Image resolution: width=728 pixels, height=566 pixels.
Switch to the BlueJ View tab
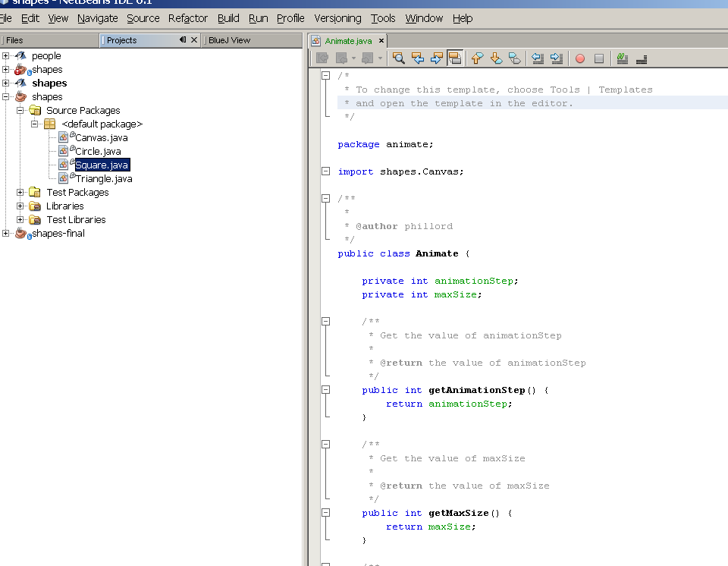(x=229, y=40)
